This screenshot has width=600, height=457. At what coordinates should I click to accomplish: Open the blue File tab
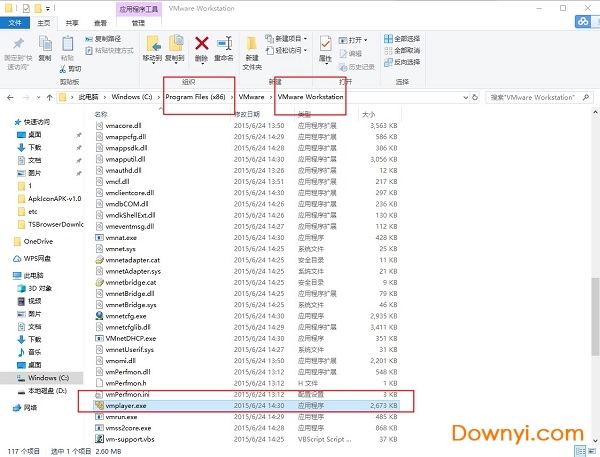(x=15, y=23)
